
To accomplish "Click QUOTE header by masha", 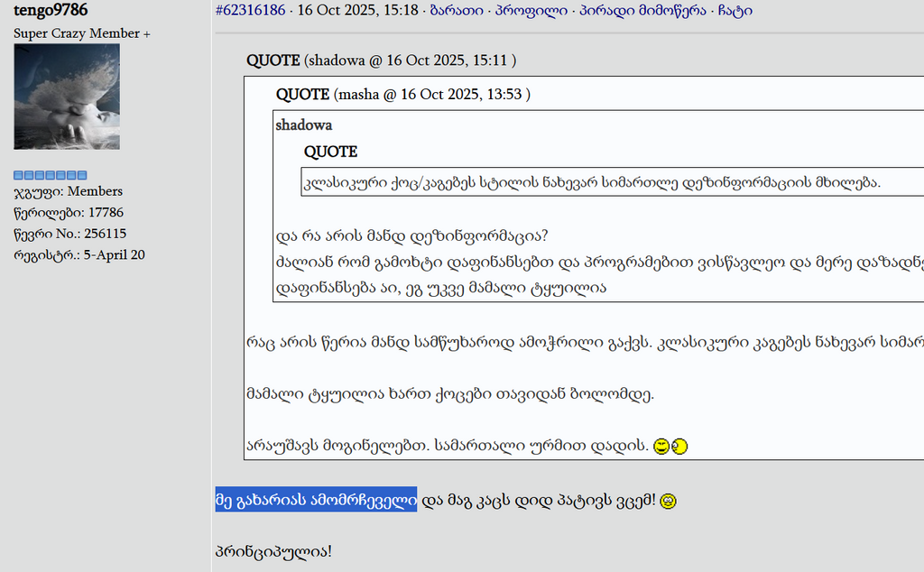I will pos(403,94).
